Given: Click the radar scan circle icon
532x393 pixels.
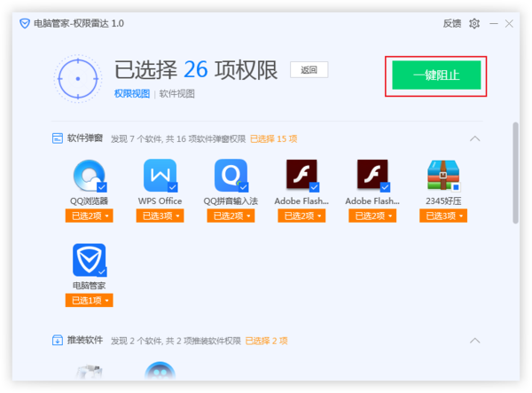Looking at the screenshot, I should click(78, 79).
